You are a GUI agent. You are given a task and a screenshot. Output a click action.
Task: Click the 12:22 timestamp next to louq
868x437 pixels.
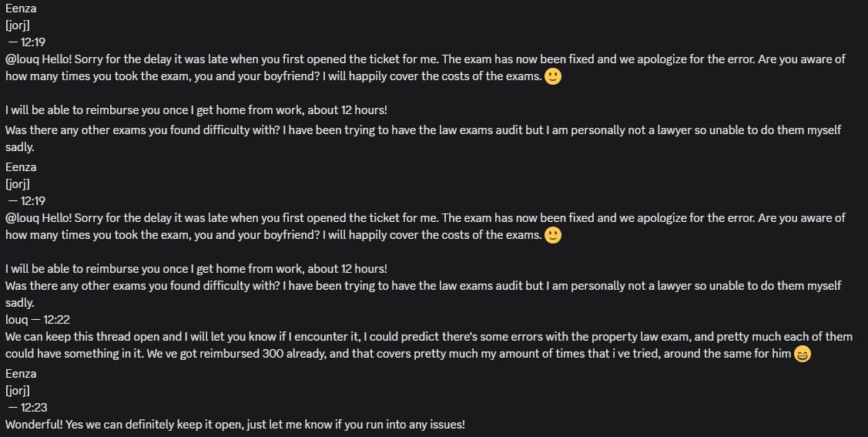[x=56, y=320]
